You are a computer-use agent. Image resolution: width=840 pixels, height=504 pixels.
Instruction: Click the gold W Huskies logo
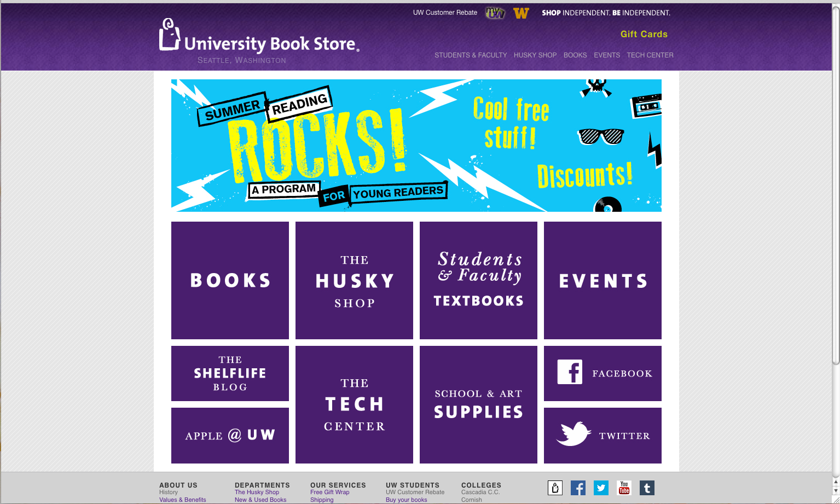click(521, 13)
